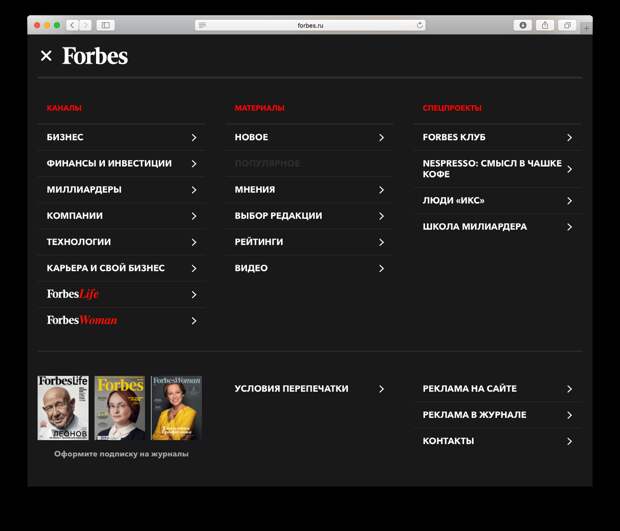Screen dimensions: 620x531
Task: Close the Forbes menu with the X icon
Action: pyautogui.click(x=46, y=56)
